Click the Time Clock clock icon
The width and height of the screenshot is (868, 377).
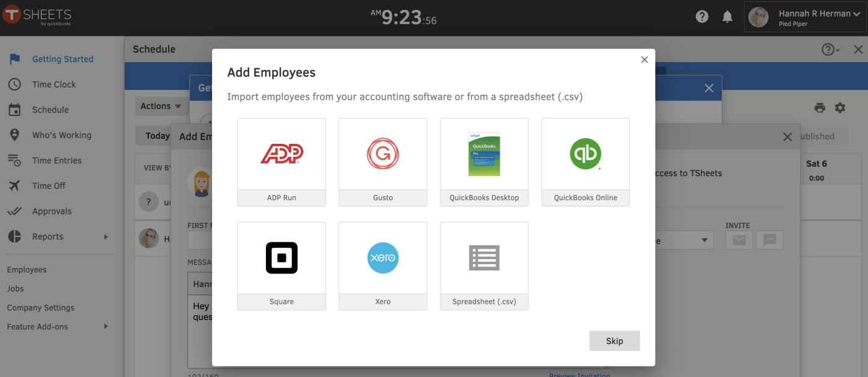(x=14, y=84)
